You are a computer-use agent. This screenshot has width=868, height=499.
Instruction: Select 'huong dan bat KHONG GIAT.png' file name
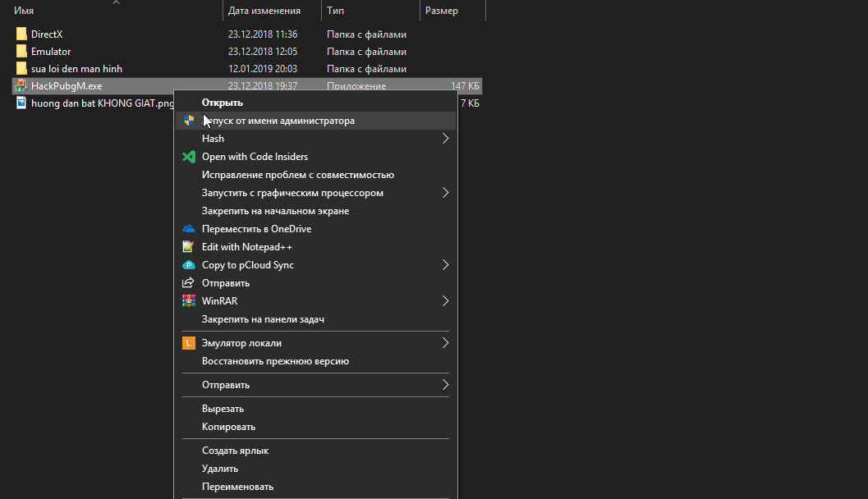103,103
